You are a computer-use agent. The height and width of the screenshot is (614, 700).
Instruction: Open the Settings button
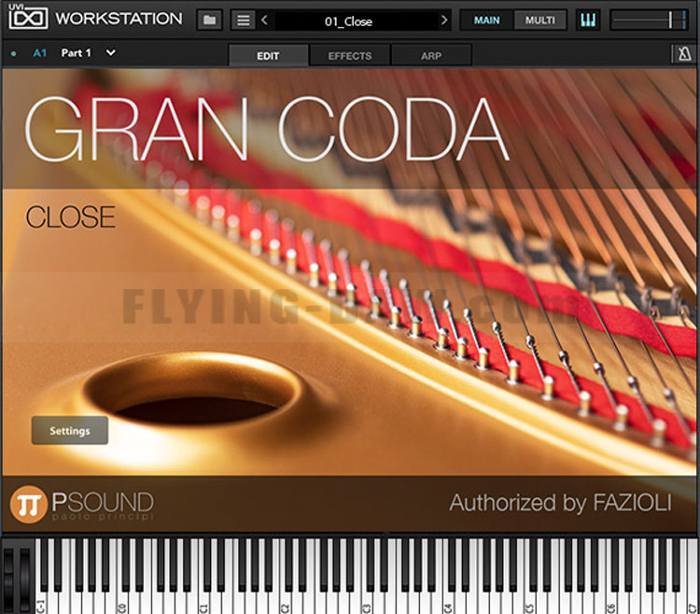[70, 430]
